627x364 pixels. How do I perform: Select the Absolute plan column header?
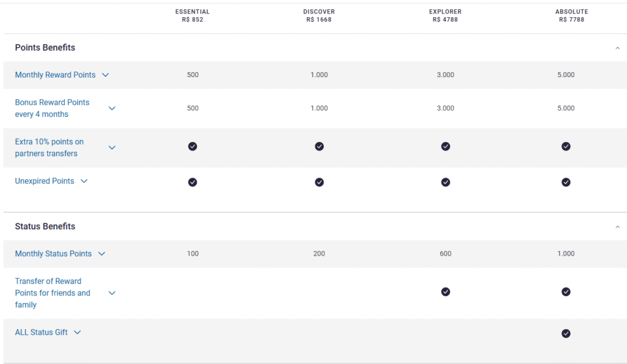571,16
